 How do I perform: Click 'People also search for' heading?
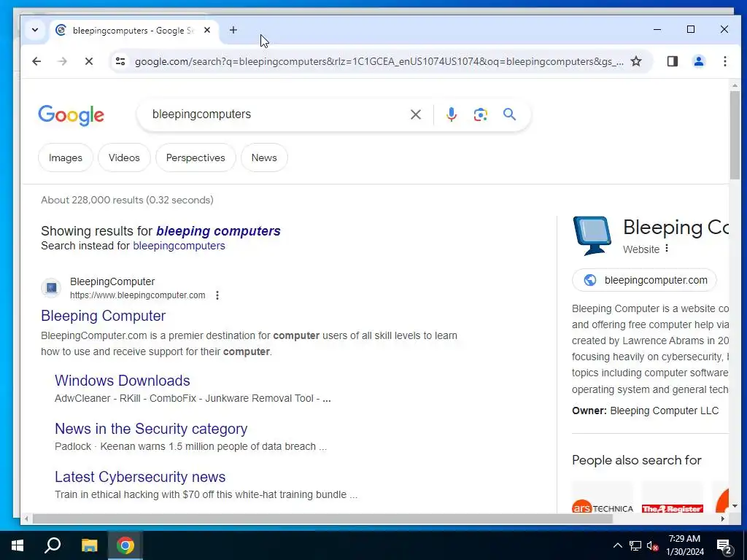pyautogui.click(x=636, y=460)
